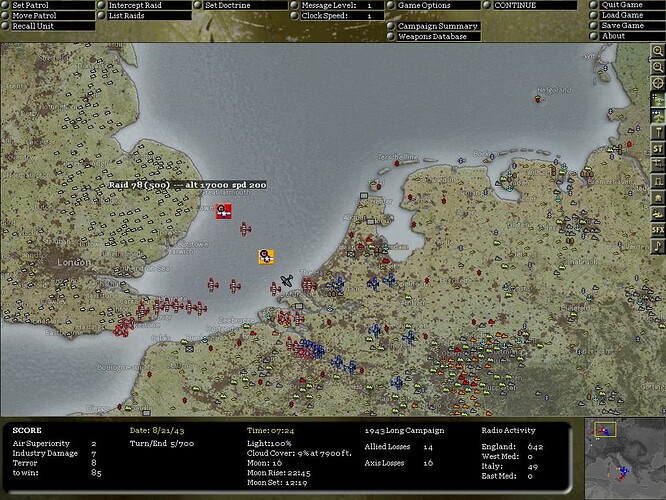The height and width of the screenshot is (500, 666).
Task: Click the 1943 Long Campaign title
Action: pyautogui.click(x=404, y=430)
